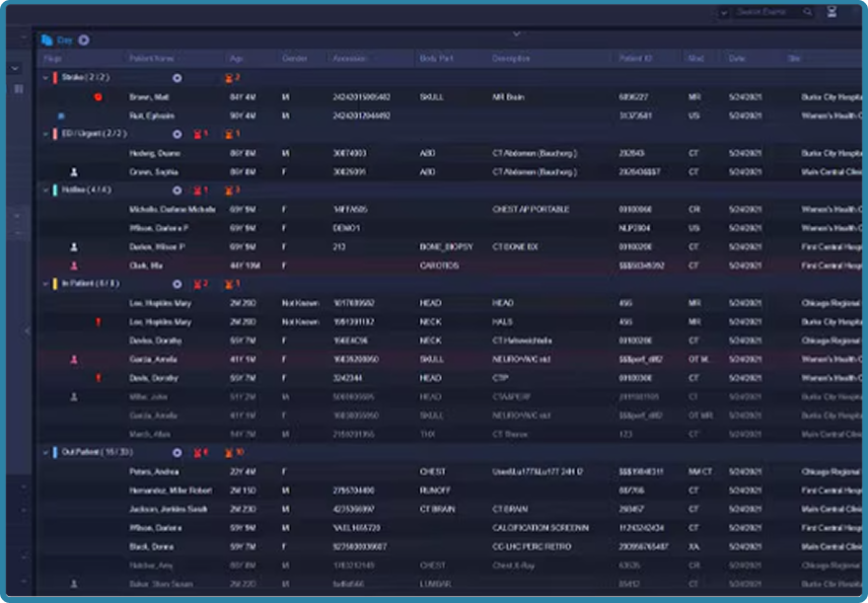Click red exclamation flag beside Davis, Dorothy
Viewport: 868px width, 603px height.
[x=98, y=378]
